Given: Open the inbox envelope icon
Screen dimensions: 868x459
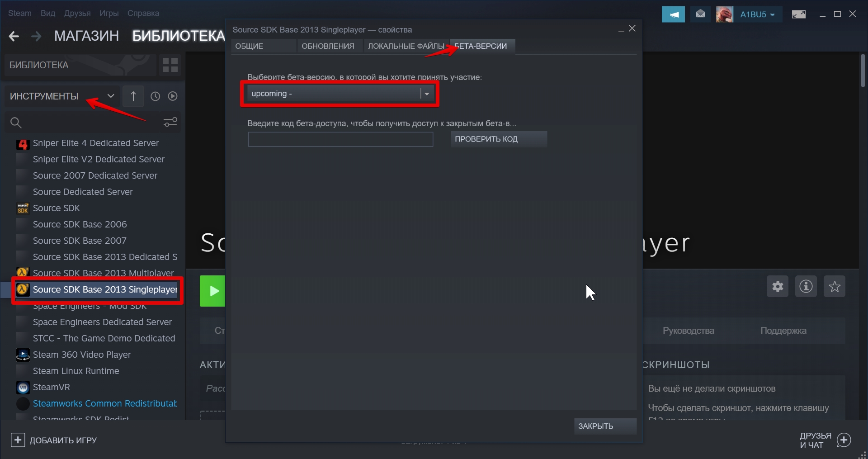Looking at the screenshot, I should pos(700,14).
